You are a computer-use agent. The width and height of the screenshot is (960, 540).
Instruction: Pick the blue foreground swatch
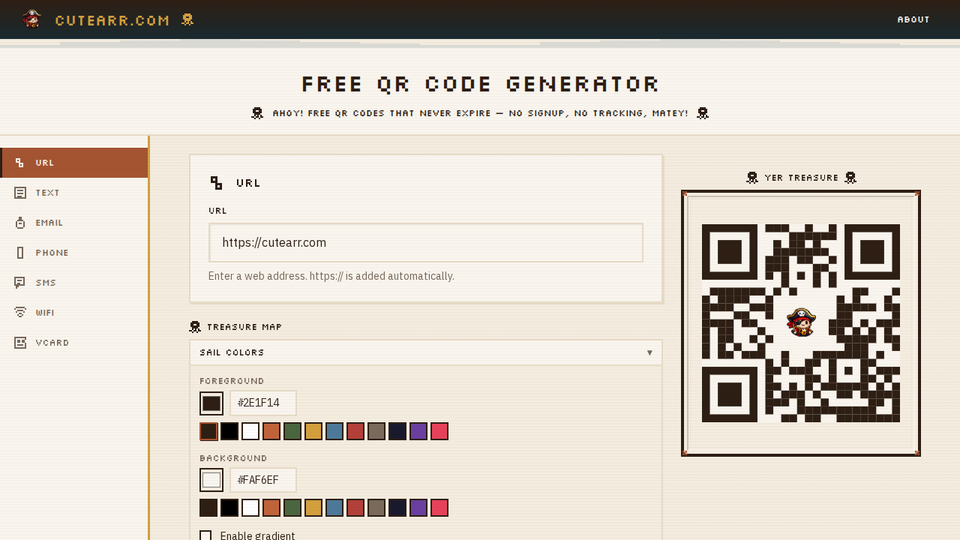point(334,431)
